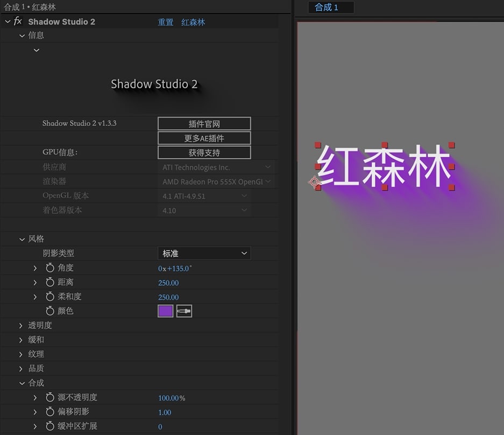This screenshot has width=504, height=435.
Task: Open the 着色器版本 dropdown
Action: pyautogui.click(x=204, y=211)
